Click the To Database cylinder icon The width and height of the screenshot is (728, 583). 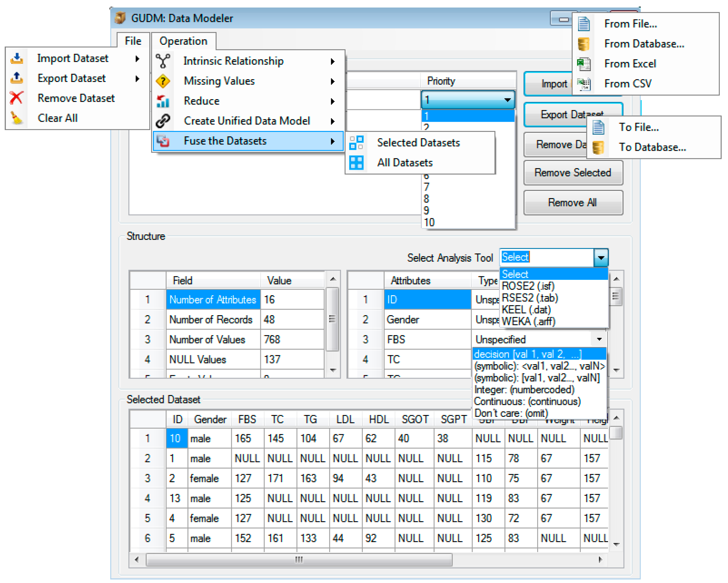tap(598, 147)
